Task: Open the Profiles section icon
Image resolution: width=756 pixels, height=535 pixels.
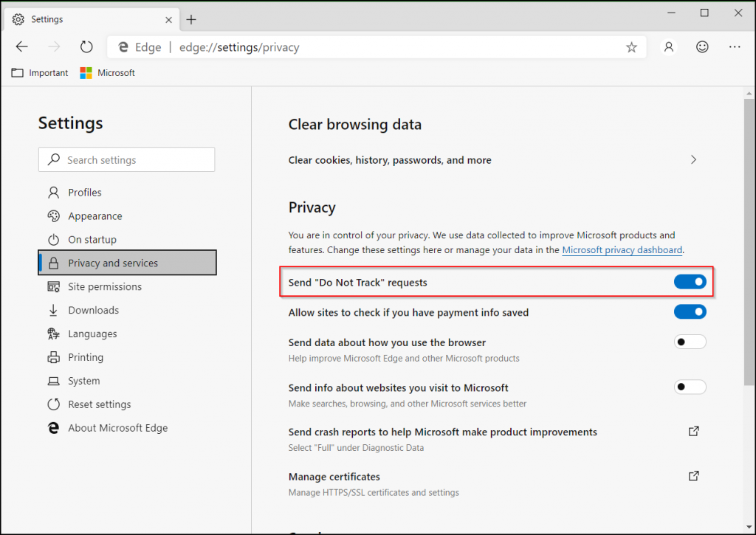Action: tap(54, 192)
